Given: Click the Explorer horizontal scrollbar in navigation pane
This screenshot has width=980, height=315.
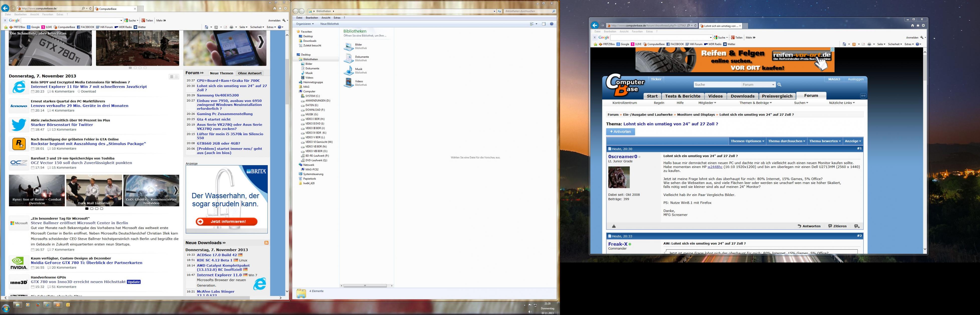Looking at the screenshot, I should click(365, 286).
